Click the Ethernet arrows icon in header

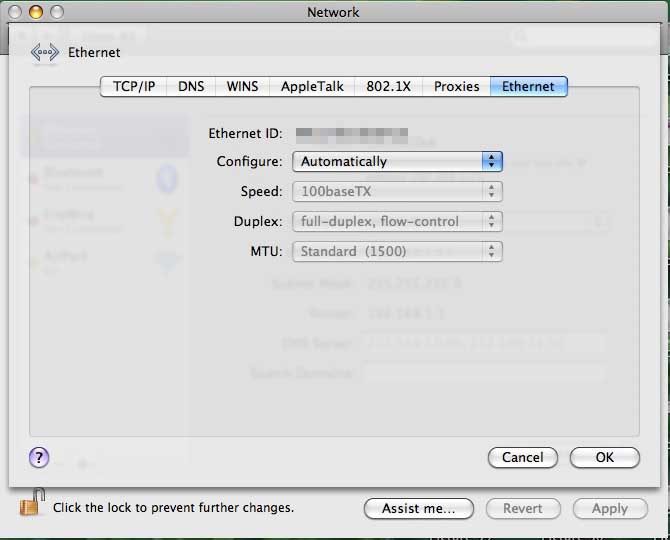(x=44, y=53)
